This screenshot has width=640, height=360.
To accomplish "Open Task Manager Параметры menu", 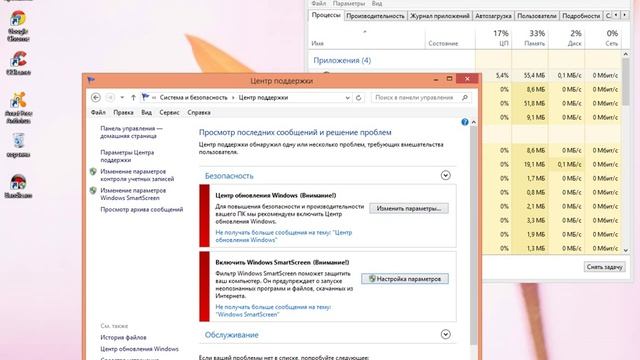I will pyautogui.click(x=349, y=3).
